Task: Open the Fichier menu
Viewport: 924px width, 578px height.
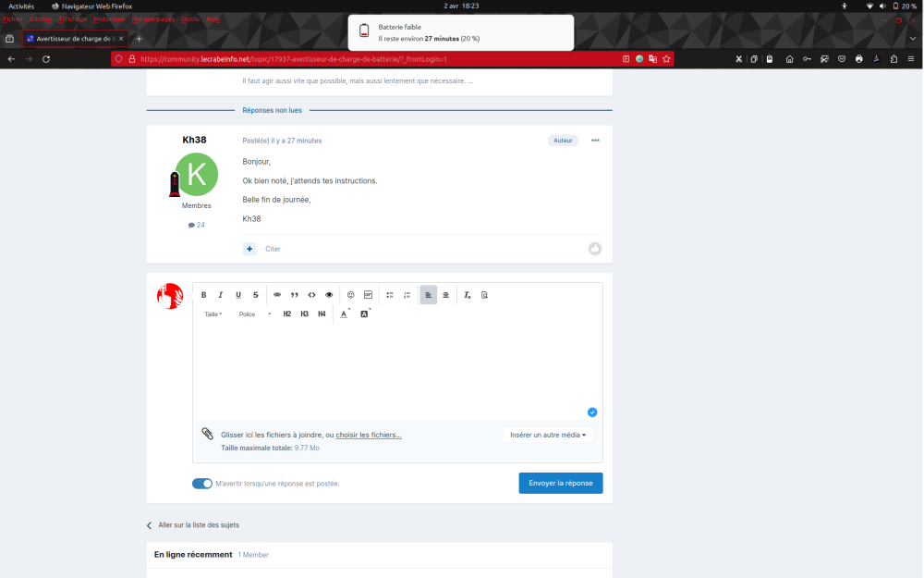Action: [x=13, y=18]
